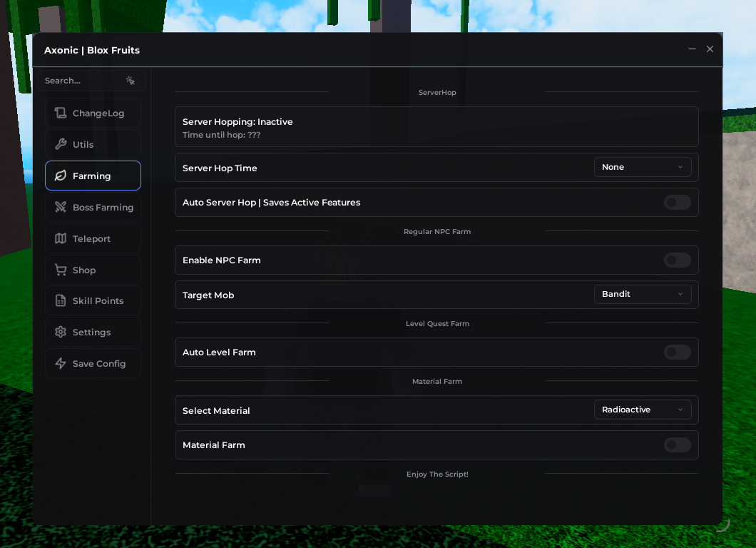Enable the NPC Farm toggle

pyautogui.click(x=678, y=260)
